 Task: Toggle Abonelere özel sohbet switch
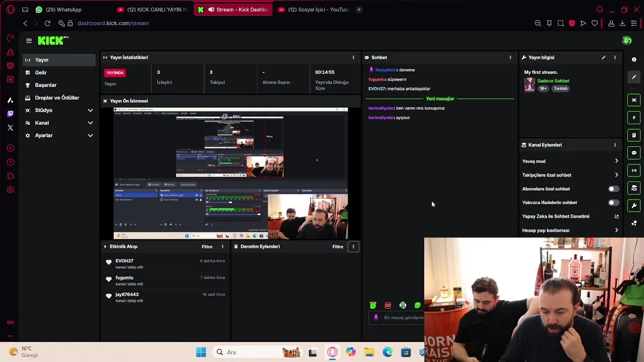point(613,189)
